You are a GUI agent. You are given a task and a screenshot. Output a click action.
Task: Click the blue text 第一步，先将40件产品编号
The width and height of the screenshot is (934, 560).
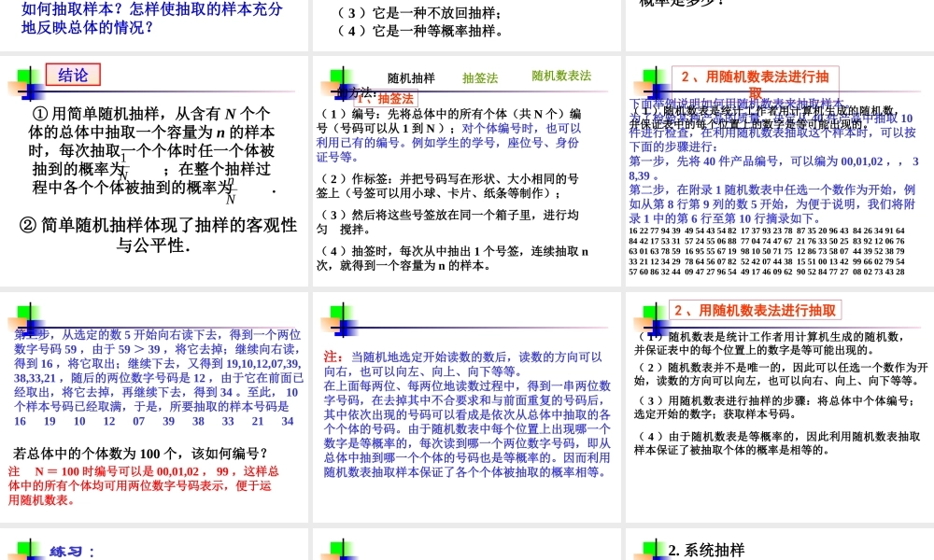click(x=773, y=168)
